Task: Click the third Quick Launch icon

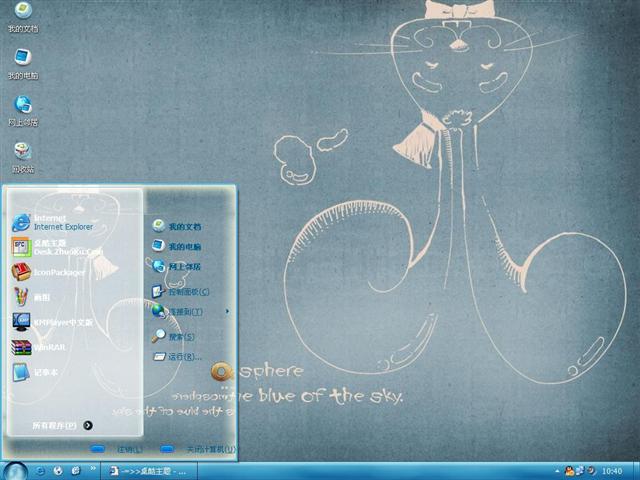Action: (76, 471)
